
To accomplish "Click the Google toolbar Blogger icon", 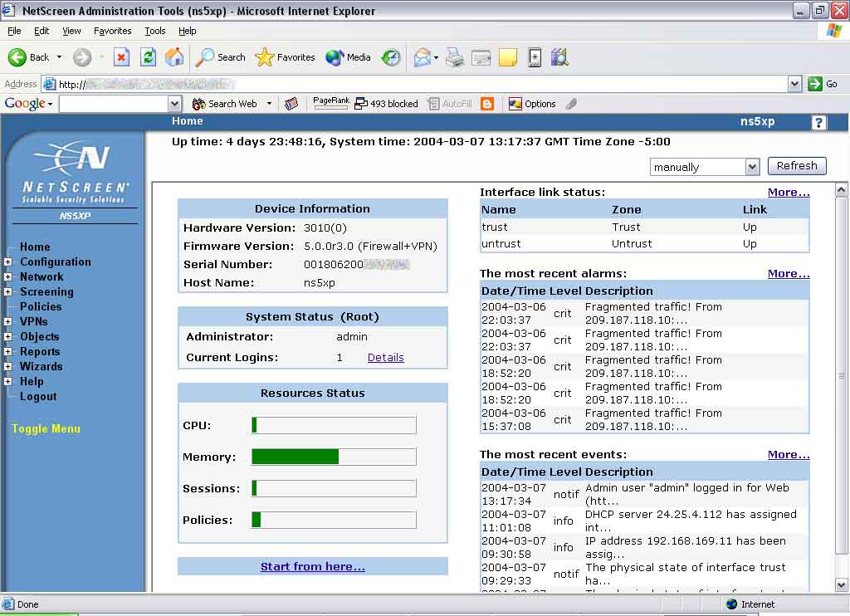I will (x=487, y=104).
